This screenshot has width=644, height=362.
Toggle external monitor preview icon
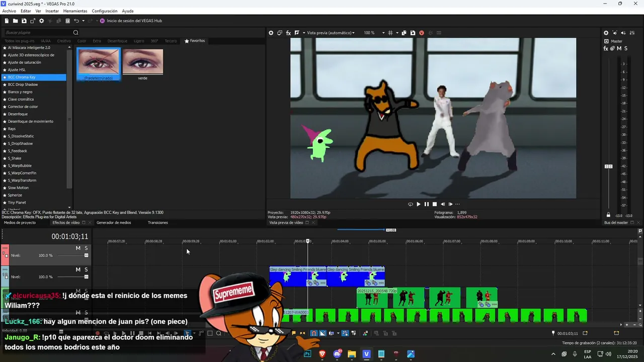tap(280, 33)
